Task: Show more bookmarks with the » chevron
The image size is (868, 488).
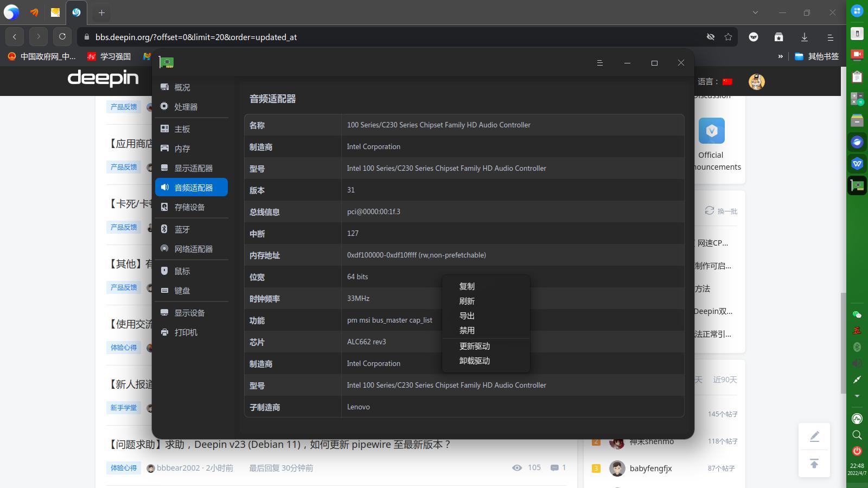Action: [781, 56]
